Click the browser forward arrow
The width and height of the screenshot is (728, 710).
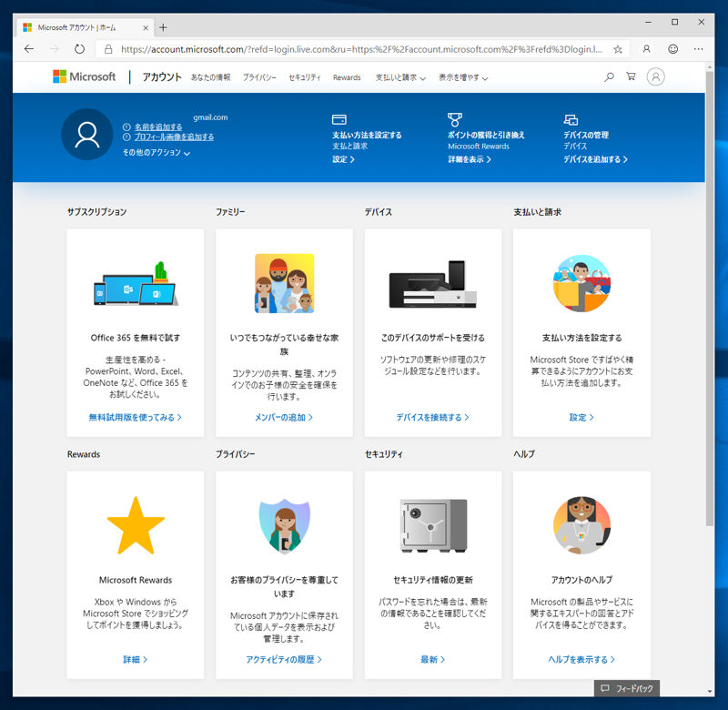55,49
